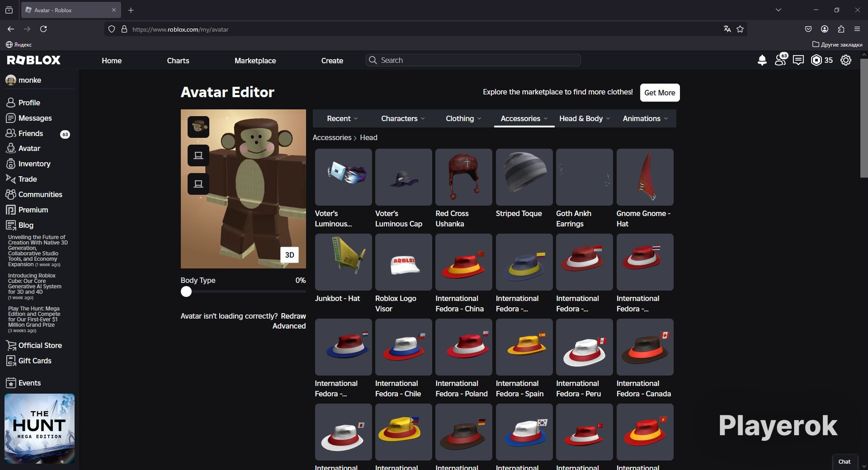
Task: Equip the Junkbot - Hat
Action: pyautogui.click(x=343, y=262)
